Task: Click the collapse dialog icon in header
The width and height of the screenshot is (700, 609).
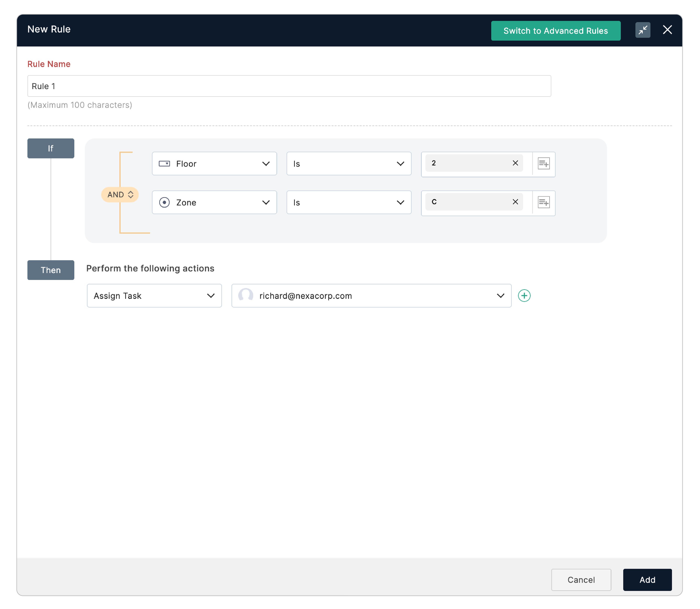Action: pyautogui.click(x=643, y=30)
